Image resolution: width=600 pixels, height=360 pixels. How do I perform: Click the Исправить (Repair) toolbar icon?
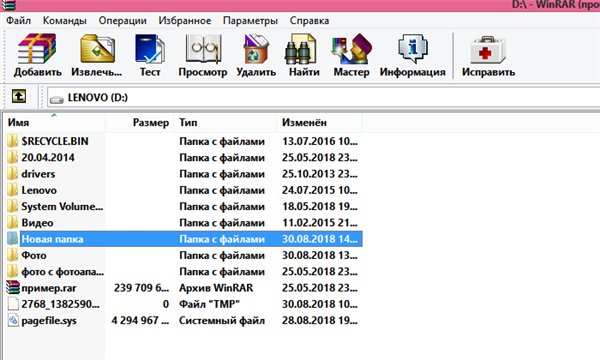click(x=488, y=50)
